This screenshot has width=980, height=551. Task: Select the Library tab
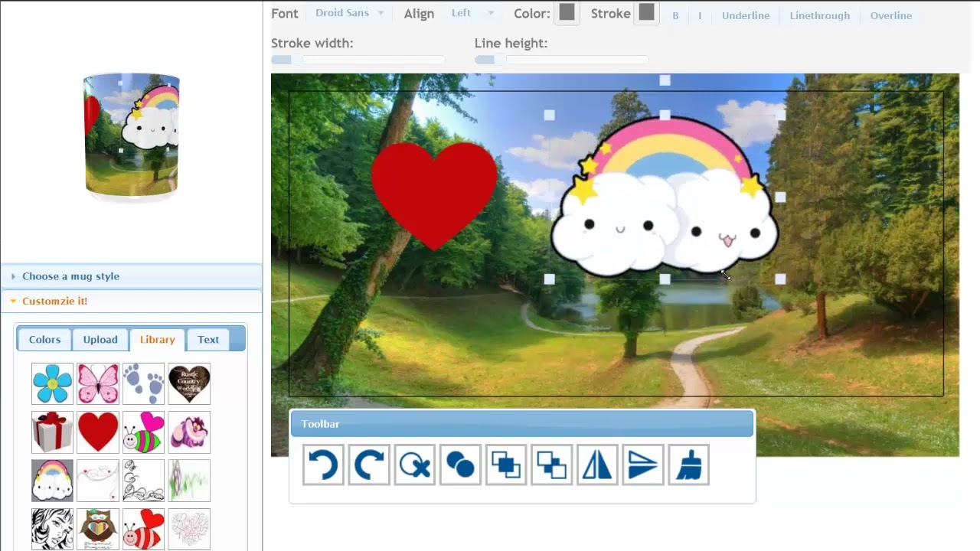tap(158, 340)
